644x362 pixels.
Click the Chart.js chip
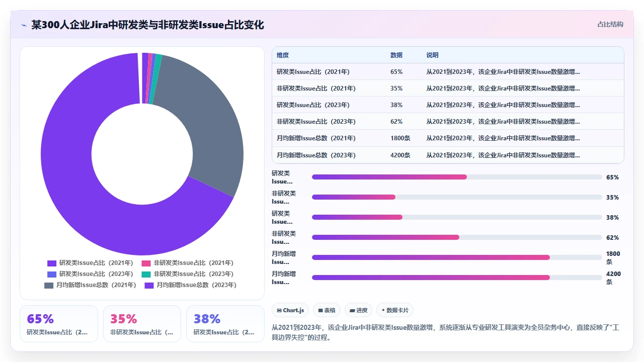[x=290, y=310]
